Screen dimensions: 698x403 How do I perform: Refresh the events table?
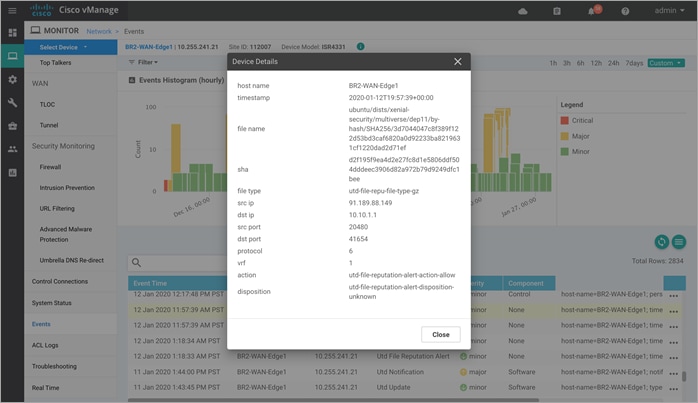point(661,242)
